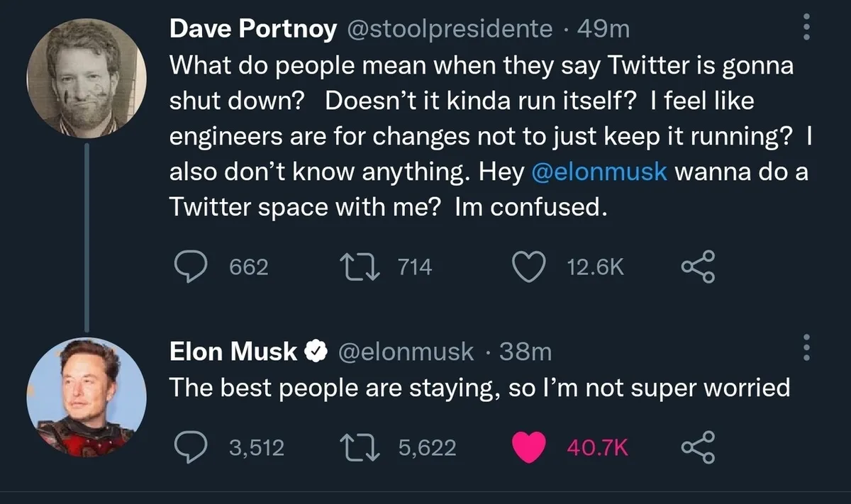Viewport: 851px width, 504px height.
Task: Open Elon Musk's profile picture
Action: (x=87, y=398)
